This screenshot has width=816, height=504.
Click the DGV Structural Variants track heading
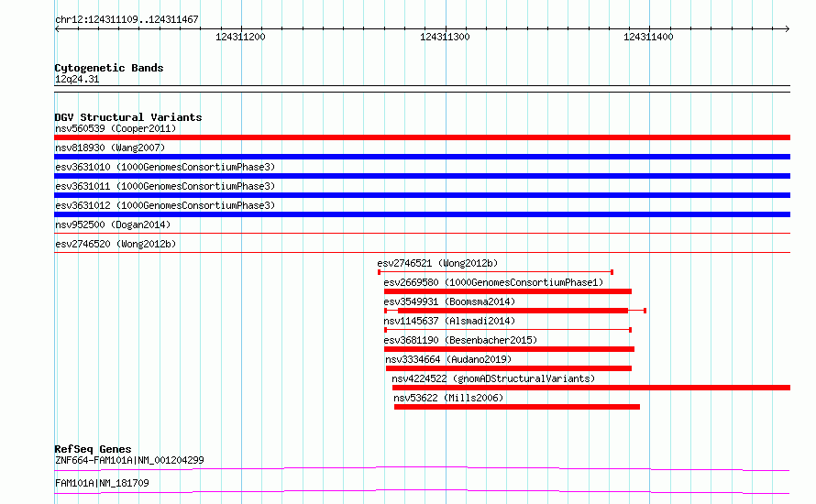(x=128, y=117)
